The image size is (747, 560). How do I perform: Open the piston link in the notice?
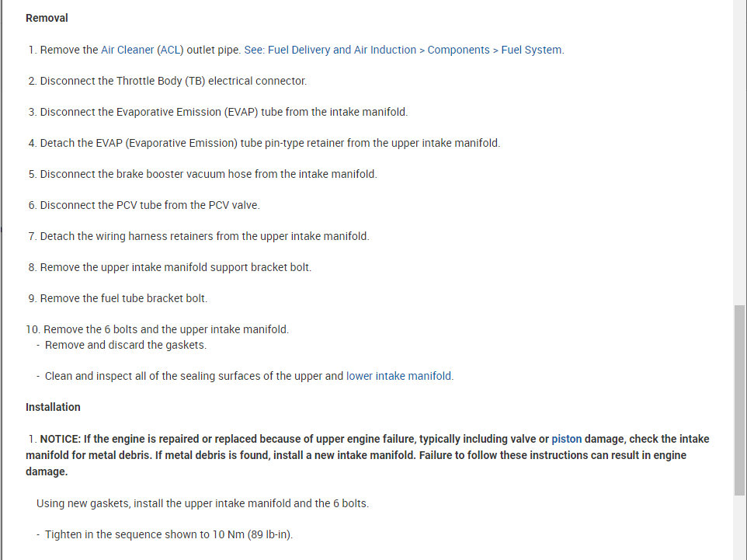coord(566,439)
